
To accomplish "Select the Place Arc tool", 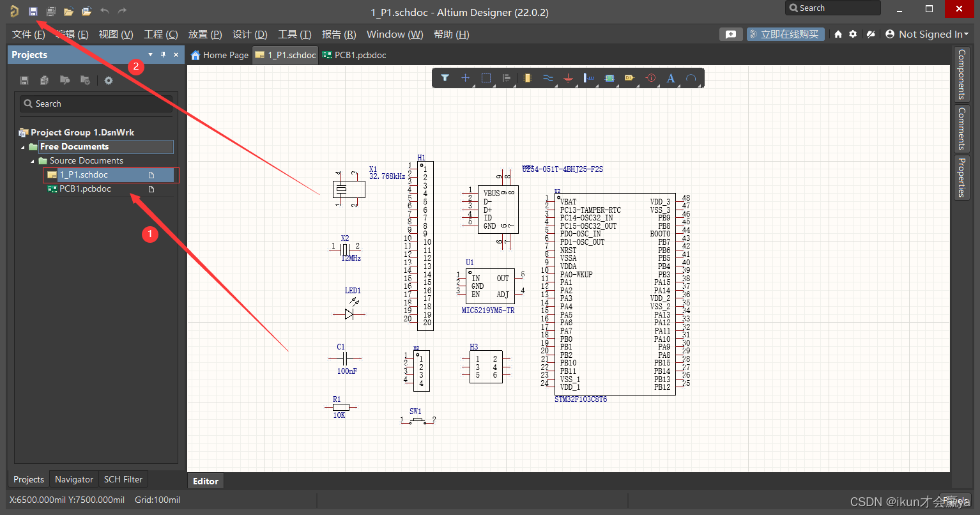I will pos(691,78).
